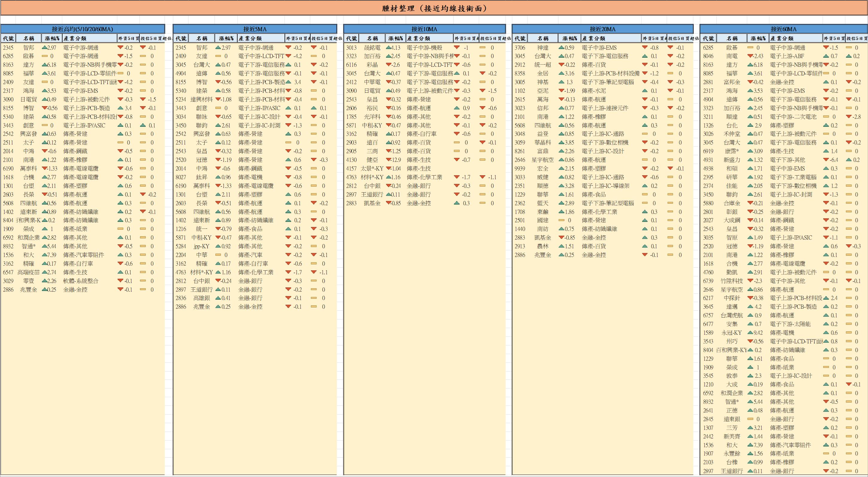Click red down arrow beside 健亞 -12.9
This screenshot has height=477, width=868.
(x=388, y=160)
